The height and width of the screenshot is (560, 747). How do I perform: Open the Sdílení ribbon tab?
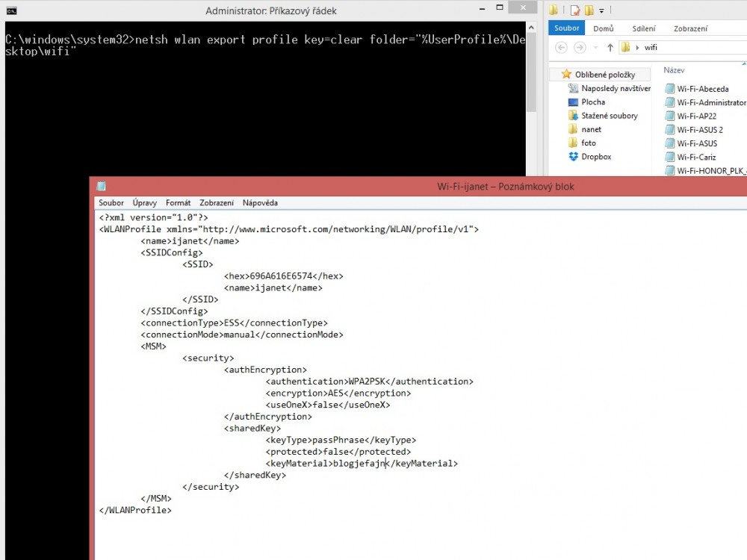click(x=644, y=28)
